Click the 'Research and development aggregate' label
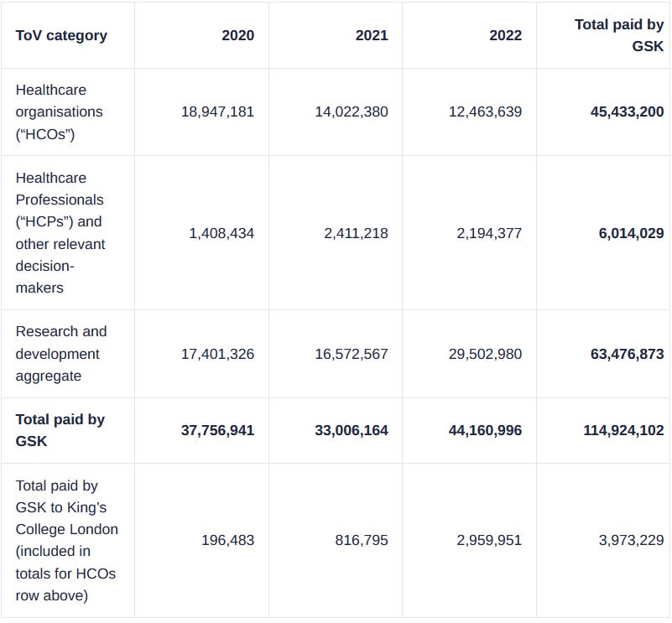 (61, 354)
